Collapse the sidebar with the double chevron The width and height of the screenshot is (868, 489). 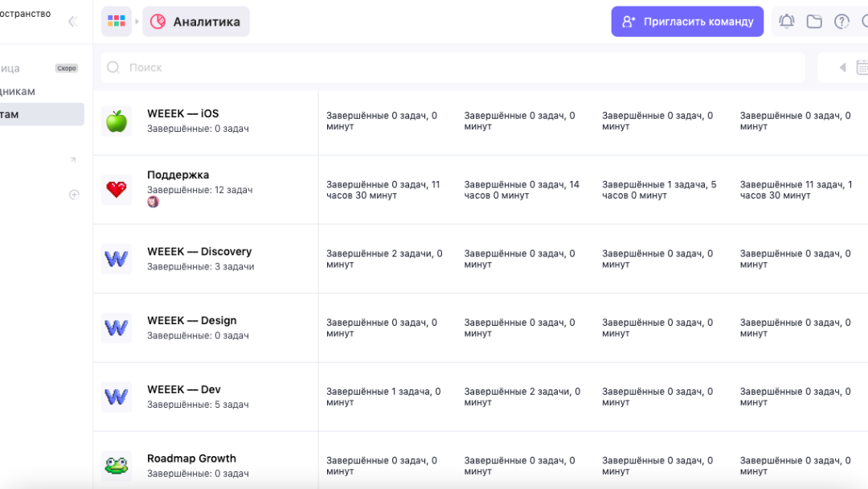point(72,22)
